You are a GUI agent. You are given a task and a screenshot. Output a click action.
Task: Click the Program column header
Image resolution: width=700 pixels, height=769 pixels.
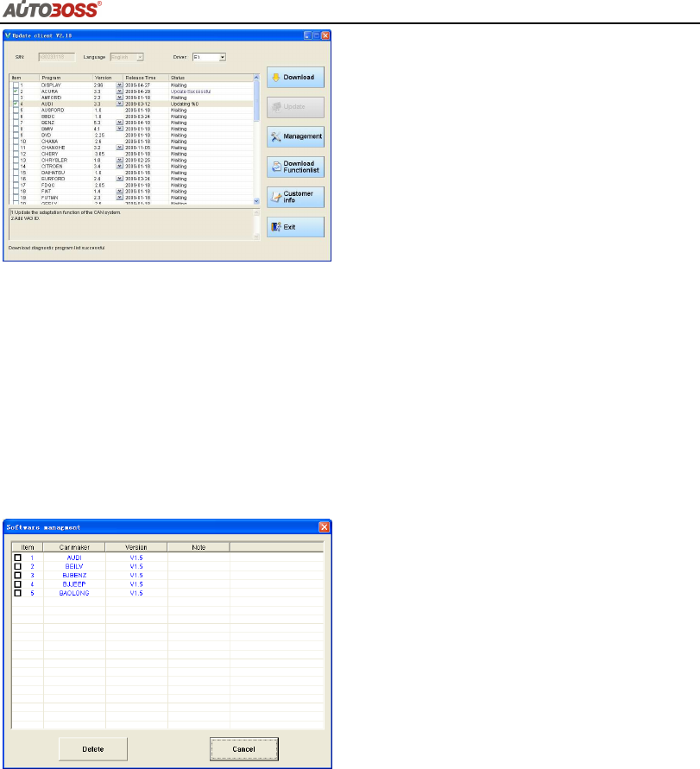click(66, 78)
